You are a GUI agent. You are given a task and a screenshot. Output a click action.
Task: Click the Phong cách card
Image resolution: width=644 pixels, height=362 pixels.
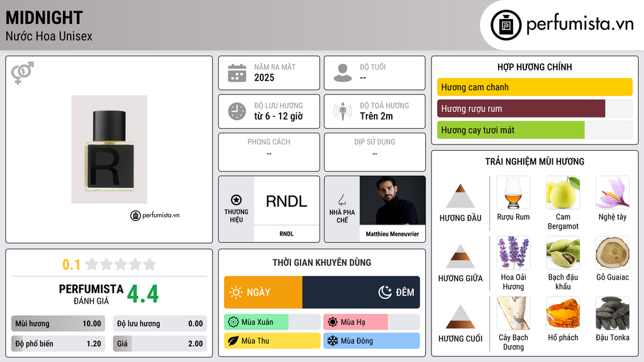269,152
